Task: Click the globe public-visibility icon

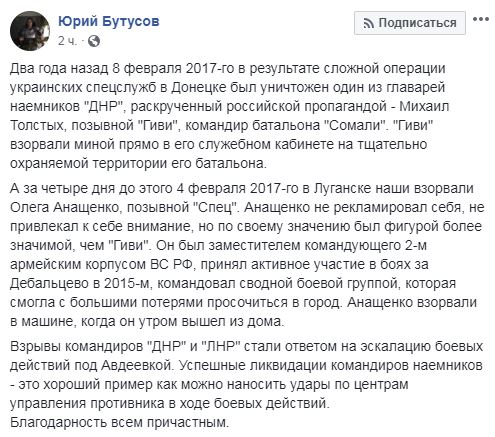Action: (94, 41)
